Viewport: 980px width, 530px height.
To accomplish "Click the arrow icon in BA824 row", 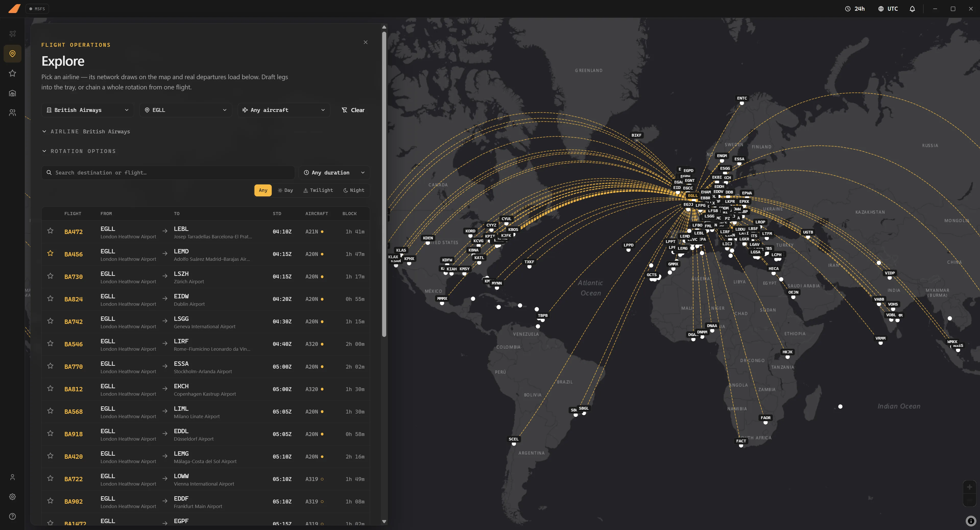I will coord(165,299).
